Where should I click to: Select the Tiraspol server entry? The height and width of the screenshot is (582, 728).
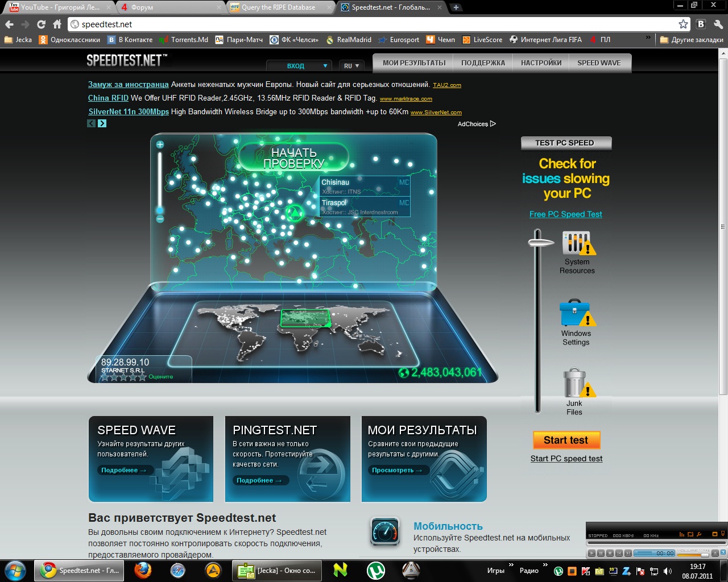tap(365, 207)
